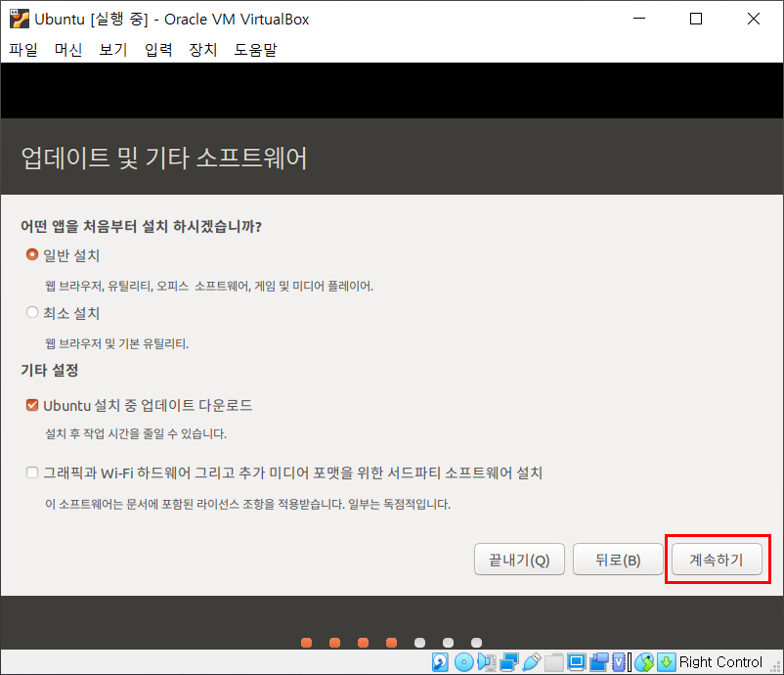Viewport: 784px width, 675px height.
Task: Select the Normal installation (일반 설치) radio
Action: click(32, 254)
